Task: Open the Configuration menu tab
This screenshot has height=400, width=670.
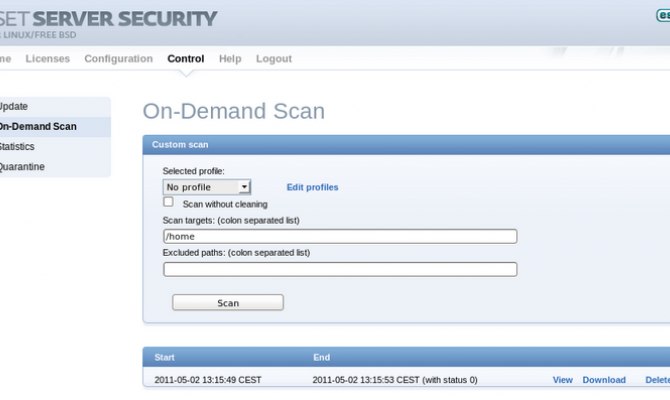Action: [118, 59]
